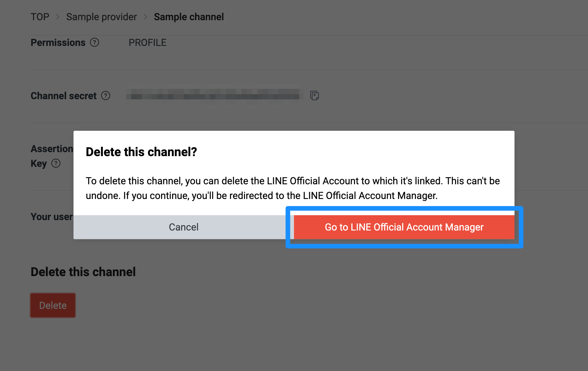Click the Channel secret label
Viewport: 588px width, 371px height.
tap(63, 96)
